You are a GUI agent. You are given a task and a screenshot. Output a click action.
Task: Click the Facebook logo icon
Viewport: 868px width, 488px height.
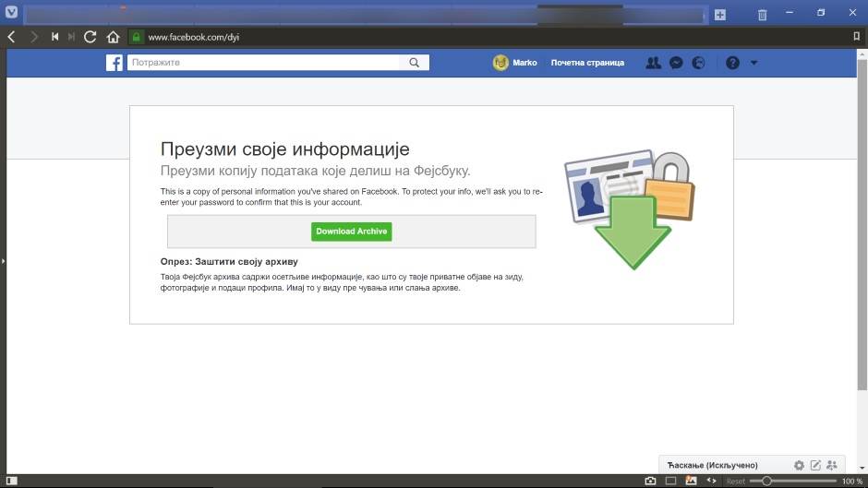click(x=114, y=63)
